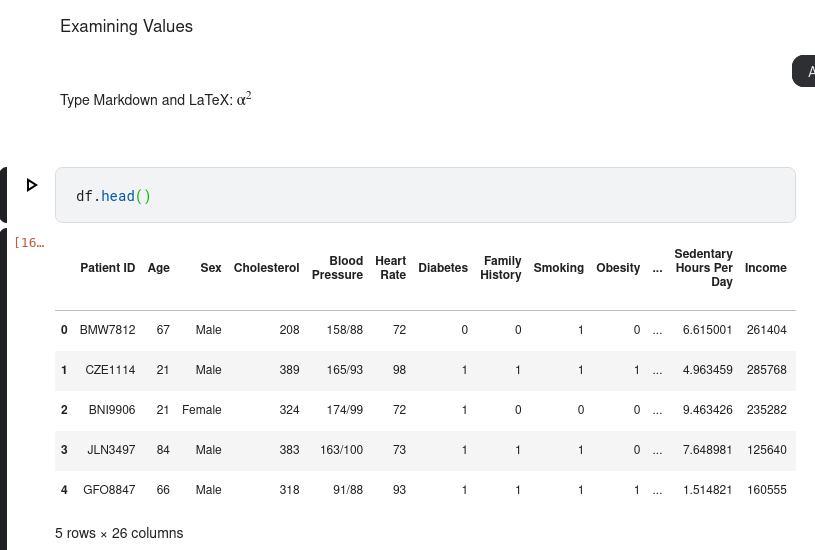This screenshot has height=550, width=815.
Task: Click the Heart Rate column header
Action: (x=391, y=268)
